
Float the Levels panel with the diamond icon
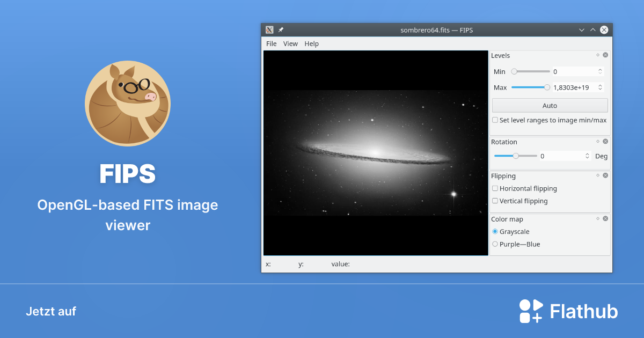tap(598, 55)
